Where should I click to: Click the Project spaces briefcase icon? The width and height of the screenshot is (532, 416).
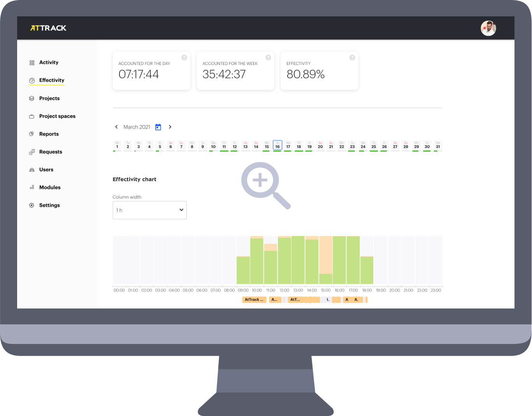(32, 116)
